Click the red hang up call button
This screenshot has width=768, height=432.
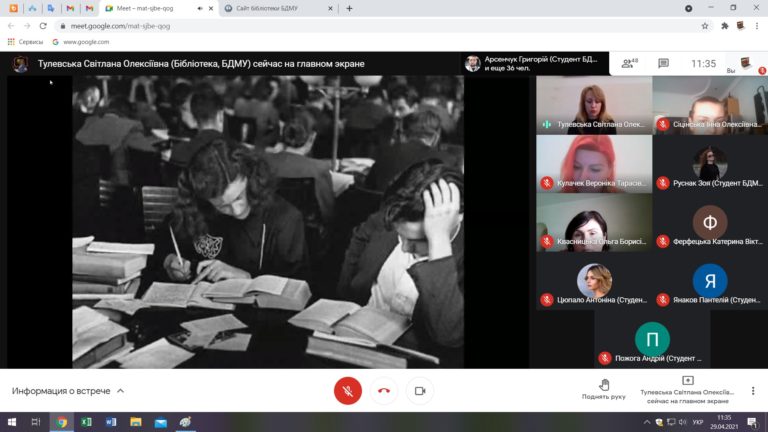(x=383, y=390)
